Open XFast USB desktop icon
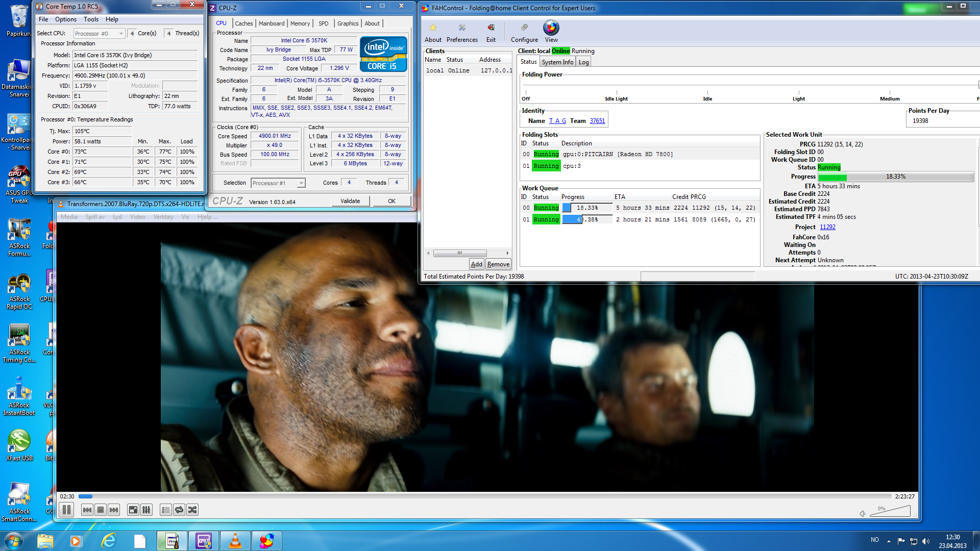This screenshot has width=980, height=551. 19,445
